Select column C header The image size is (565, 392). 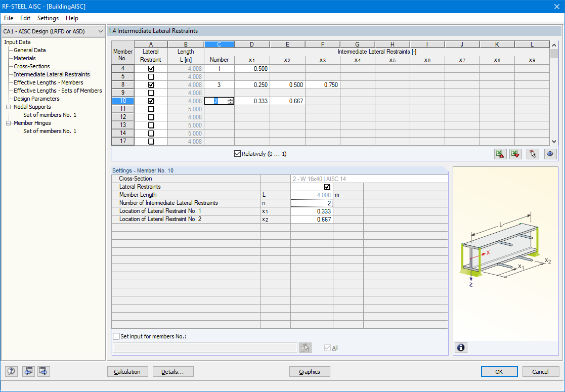(x=219, y=45)
